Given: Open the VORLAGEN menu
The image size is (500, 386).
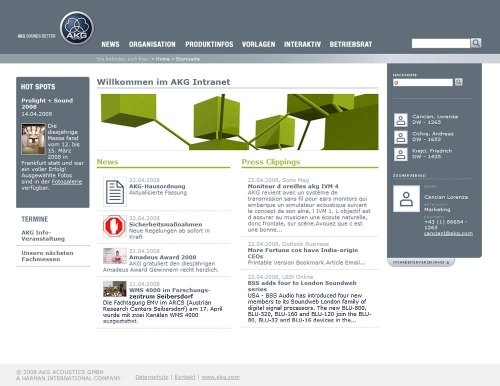Looking at the screenshot, I should click(x=258, y=44).
